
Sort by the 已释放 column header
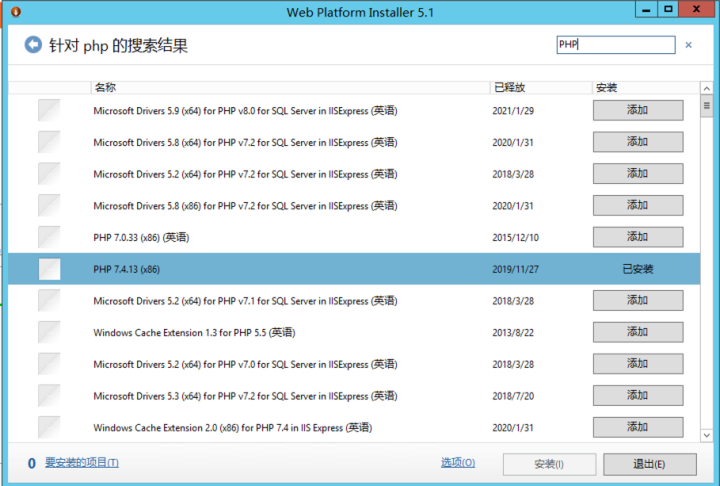pyautogui.click(x=541, y=87)
